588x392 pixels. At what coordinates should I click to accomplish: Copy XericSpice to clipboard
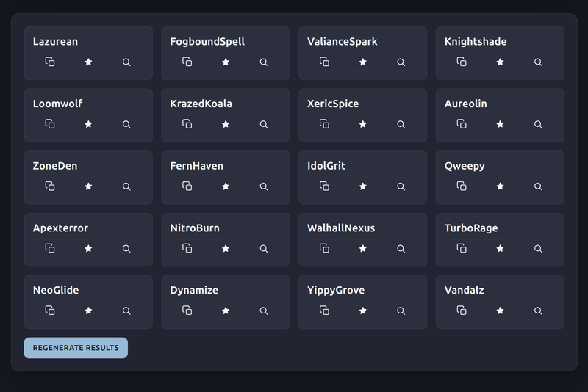pos(324,124)
